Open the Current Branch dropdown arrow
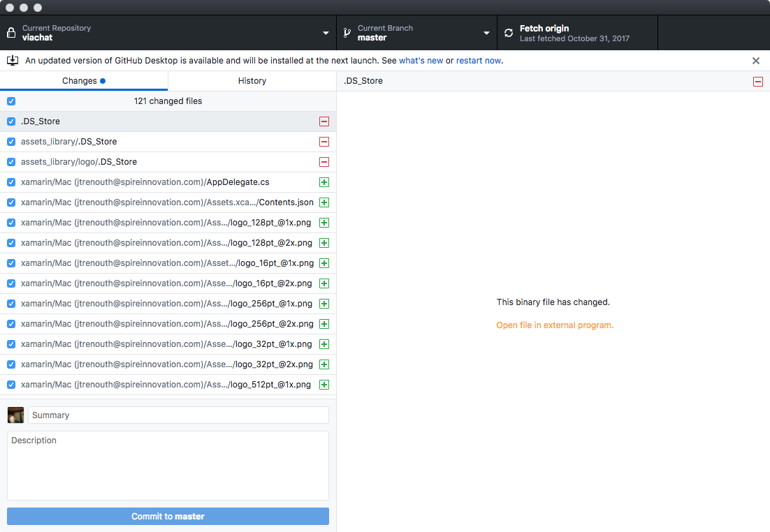Screen dimensions: 770x532 tap(486, 33)
